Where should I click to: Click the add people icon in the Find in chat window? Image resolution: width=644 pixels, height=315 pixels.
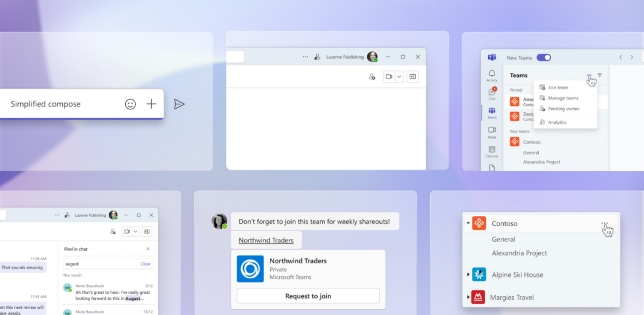click(x=113, y=232)
